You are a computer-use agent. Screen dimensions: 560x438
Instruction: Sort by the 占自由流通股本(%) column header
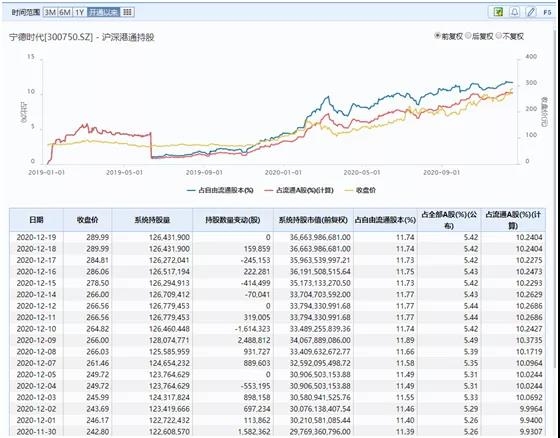(385, 220)
